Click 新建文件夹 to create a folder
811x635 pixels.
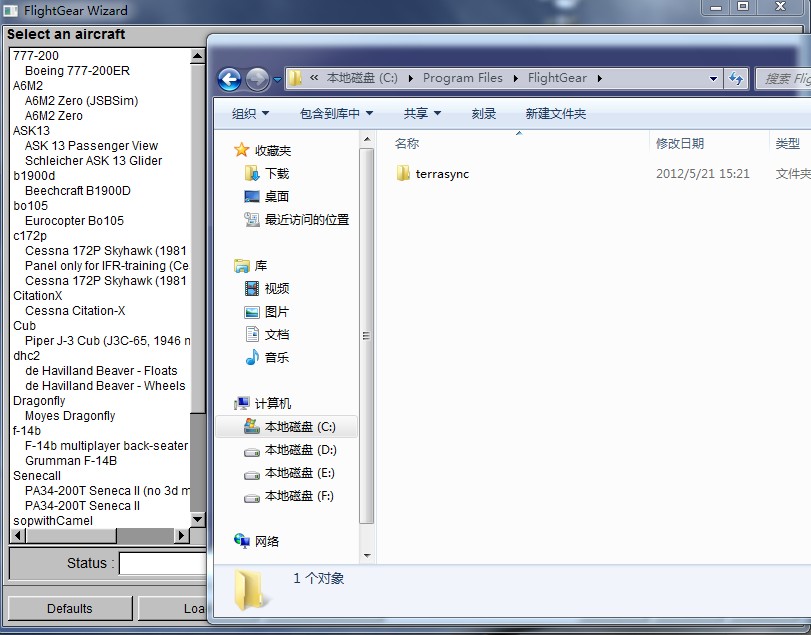tap(555, 113)
